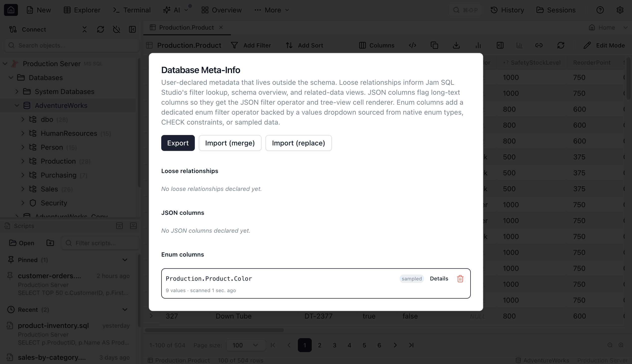
Task: Click Import (replace) button
Action: [299, 143]
